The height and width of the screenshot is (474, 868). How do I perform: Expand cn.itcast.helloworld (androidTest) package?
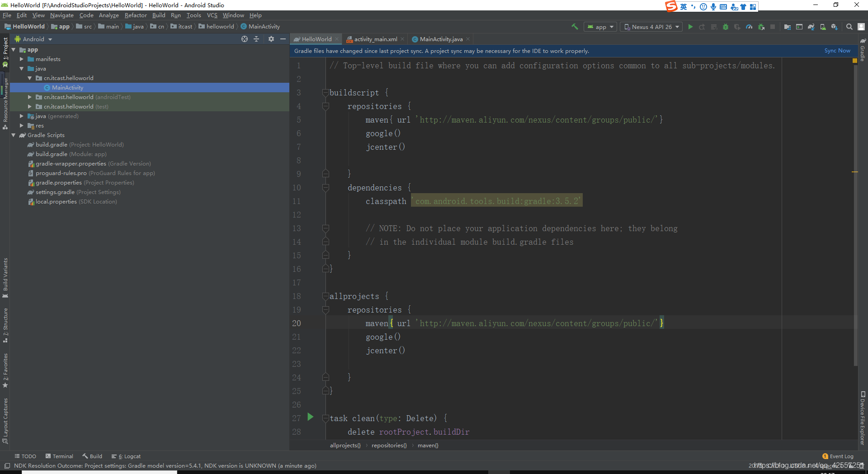[x=30, y=97]
